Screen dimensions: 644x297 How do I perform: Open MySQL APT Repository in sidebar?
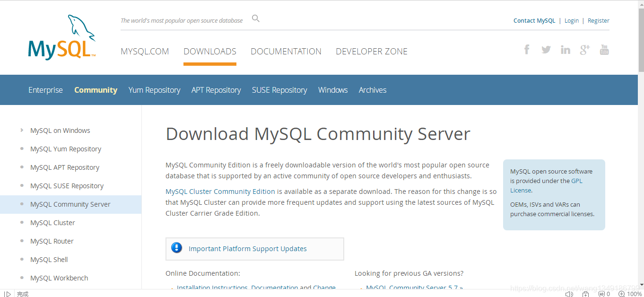click(65, 167)
